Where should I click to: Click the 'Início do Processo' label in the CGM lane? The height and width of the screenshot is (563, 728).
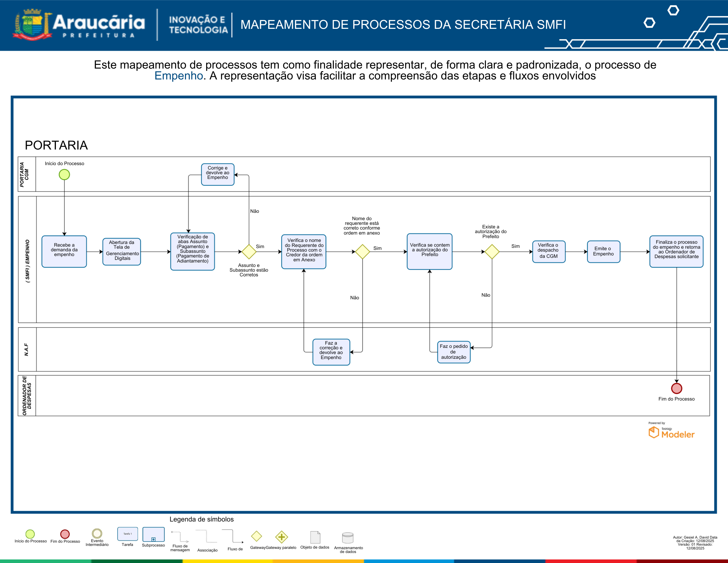coord(64,163)
